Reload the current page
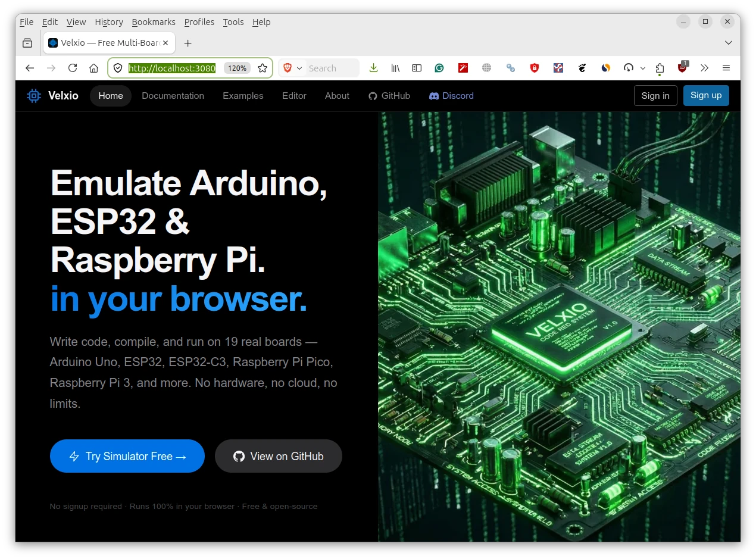The height and width of the screenshot is (559, 756). click(73, 68)
